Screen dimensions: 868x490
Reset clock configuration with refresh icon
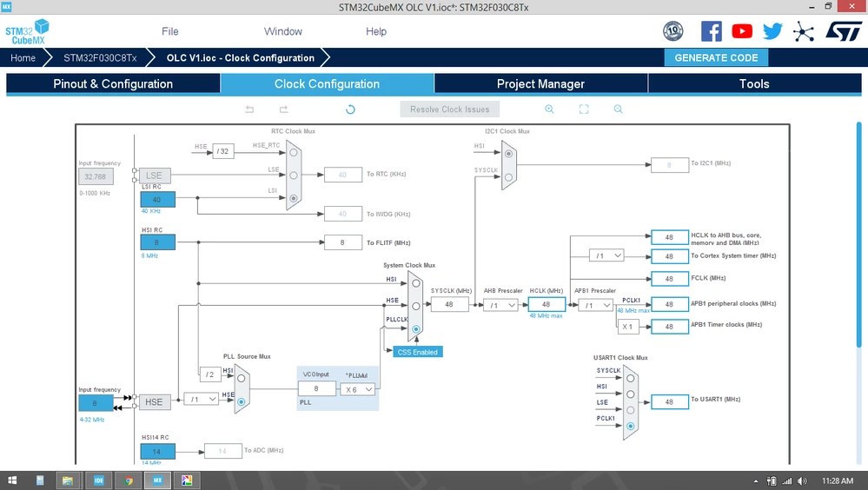click(x=350, y=109)
